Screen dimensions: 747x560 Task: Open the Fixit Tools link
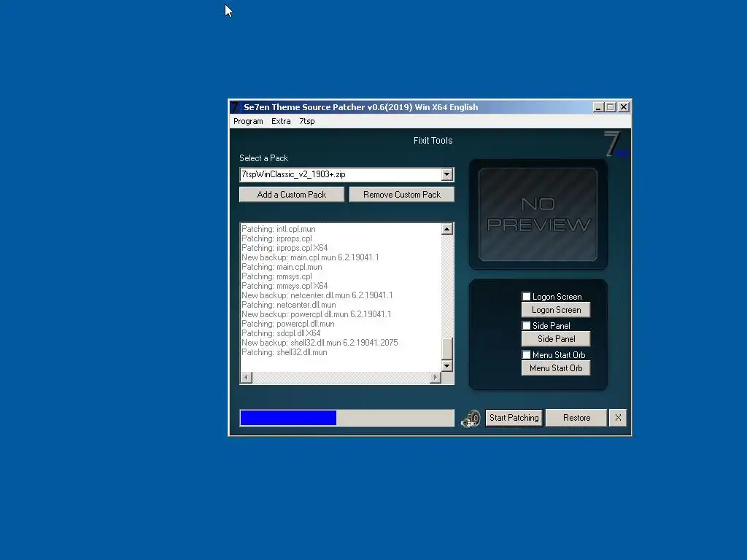point(433,141)
